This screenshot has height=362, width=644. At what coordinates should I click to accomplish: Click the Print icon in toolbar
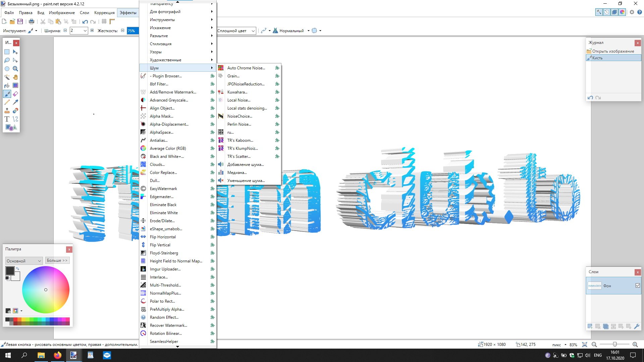point(32,21)
